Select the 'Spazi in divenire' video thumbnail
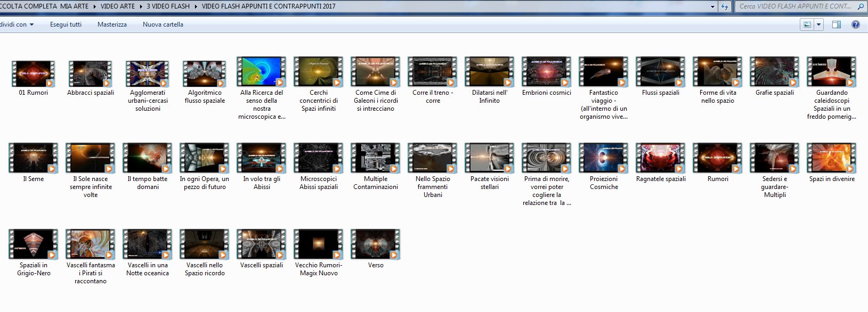The width and height of the screenshot is (868, 312). 831,158
